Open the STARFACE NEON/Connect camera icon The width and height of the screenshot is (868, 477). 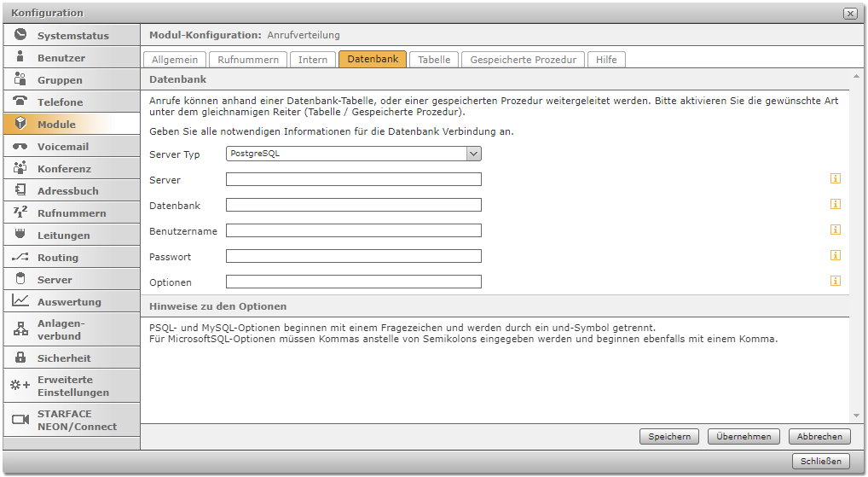(20, 420)
